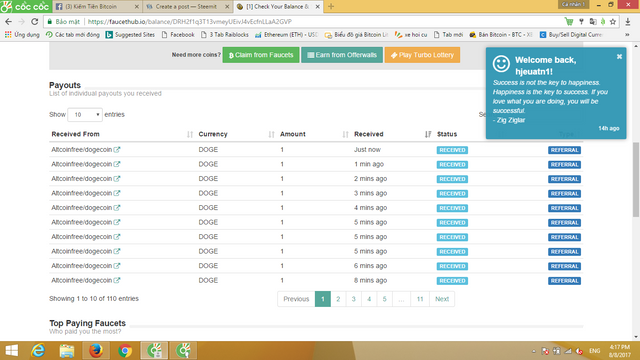The width and height of the screenshot is (640, 360).
Task: Open ENG language indicator in system tray
Action: pos(595,351)
